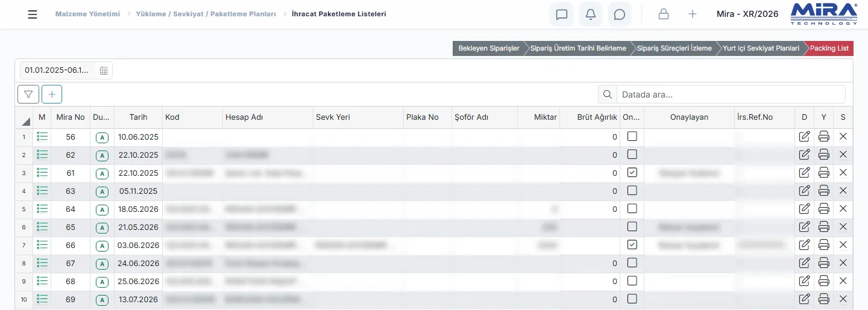868x310 pixels.
Task: Edit the record with Mira No 63
Action: click(x=804, y=191)
